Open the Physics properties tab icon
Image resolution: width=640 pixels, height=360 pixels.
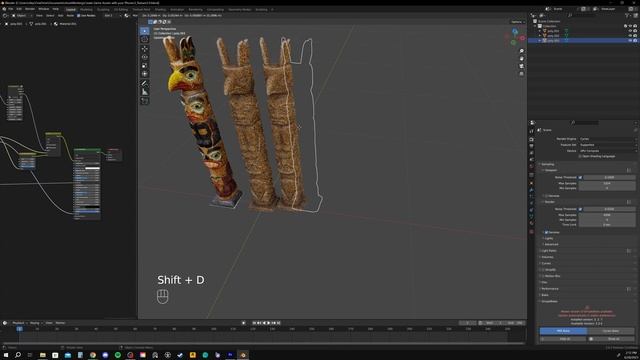click(x=531, y=203)
